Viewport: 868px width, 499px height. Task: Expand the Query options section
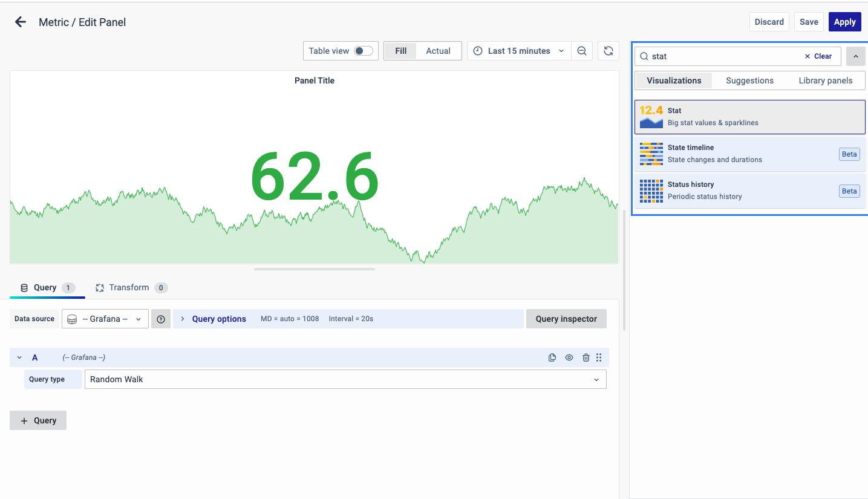click(x=218, y=319)
